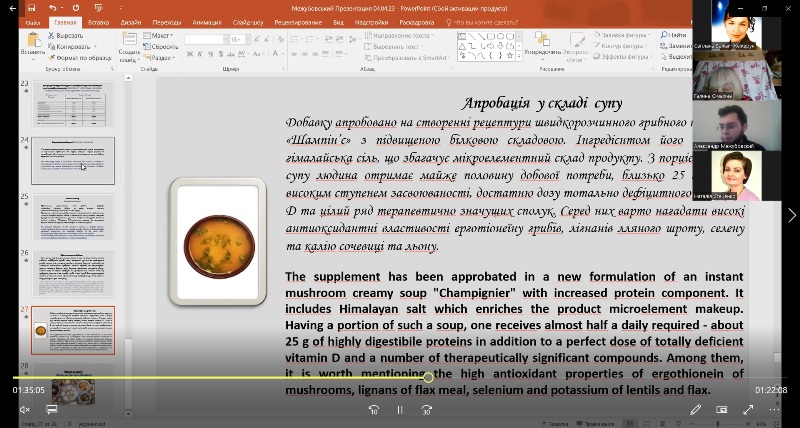Skip forward 30 seconds in video
800x428 pixels.
(x=426, y=409)
